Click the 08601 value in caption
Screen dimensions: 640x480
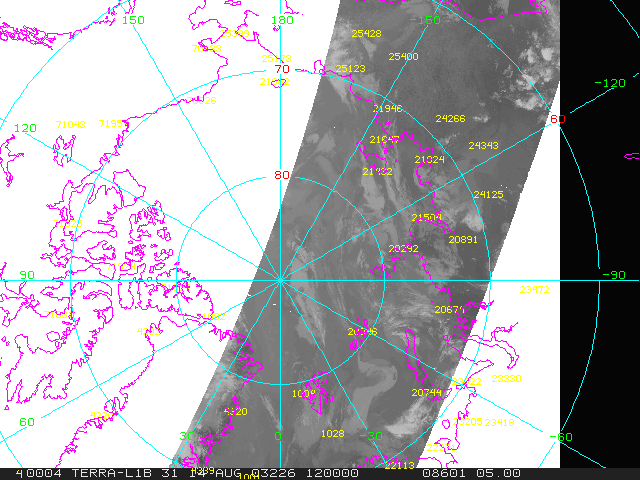point(444,473)
